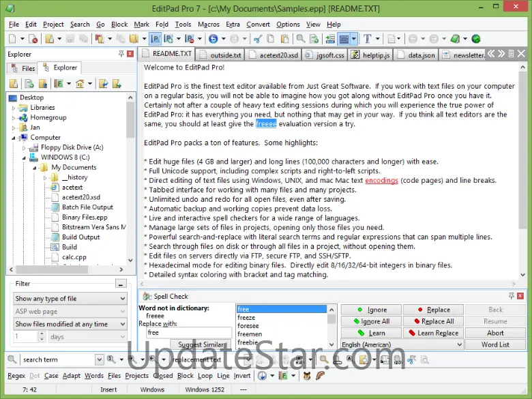Pin the Explorer panel with pushpin icon
Screen dimensions: 532x399
[121, 54]
